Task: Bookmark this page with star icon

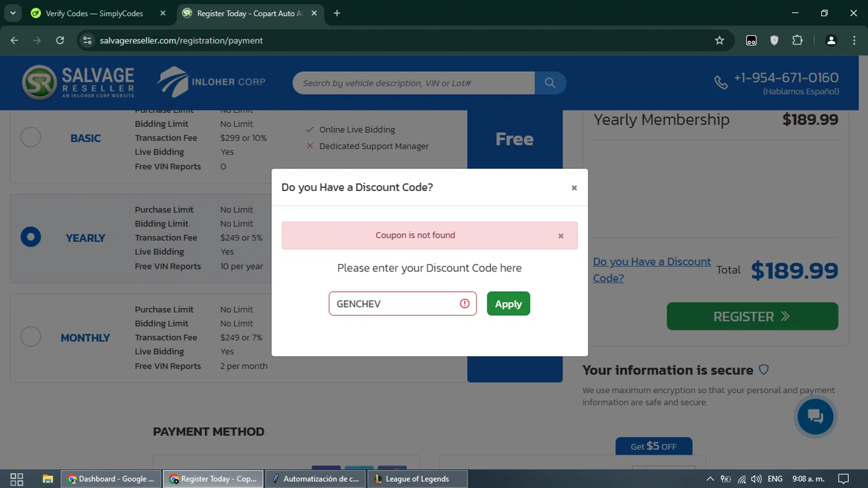Action: (719, 40)
